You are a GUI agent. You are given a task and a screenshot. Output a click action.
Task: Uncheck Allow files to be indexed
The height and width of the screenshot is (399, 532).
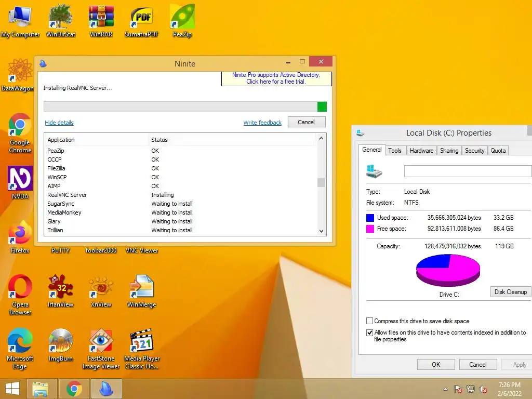point(369,332)
